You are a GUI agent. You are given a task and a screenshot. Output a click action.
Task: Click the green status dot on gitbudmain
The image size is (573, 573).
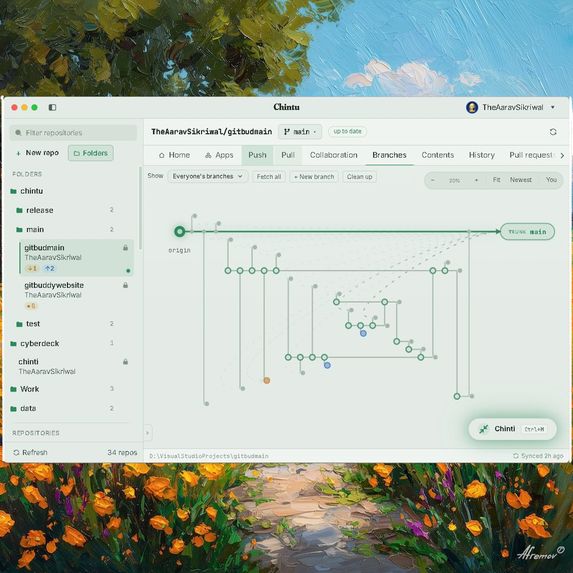(x=128, y=271)
